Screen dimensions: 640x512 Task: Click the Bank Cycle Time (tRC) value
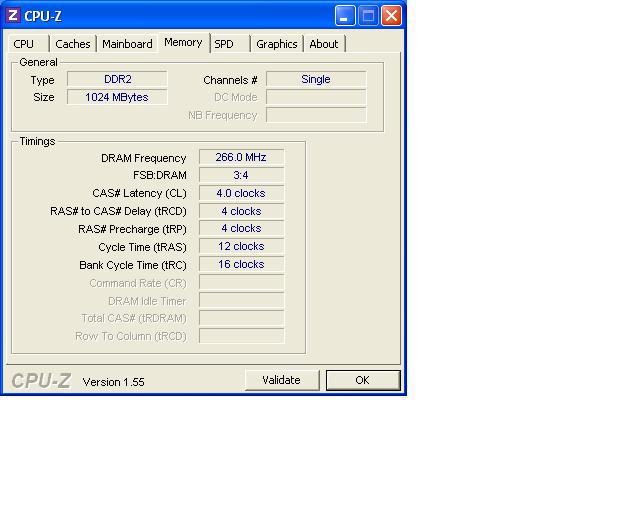click(241, 264)
